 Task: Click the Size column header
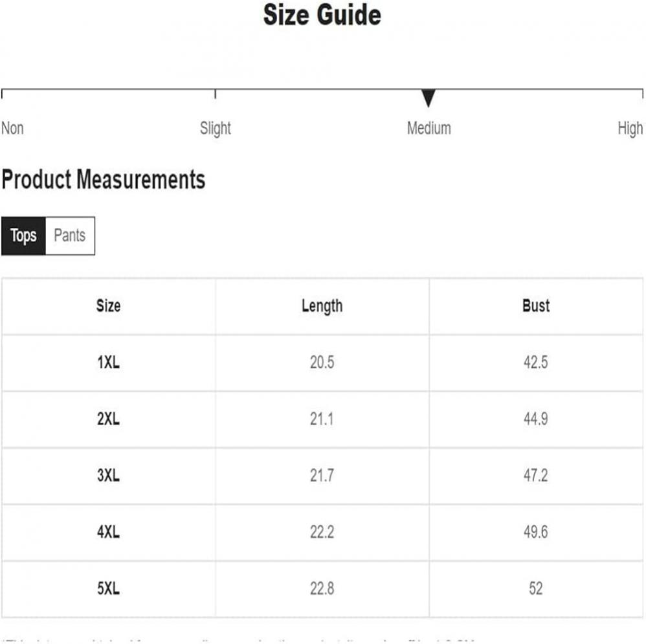[x=108, y=305]
